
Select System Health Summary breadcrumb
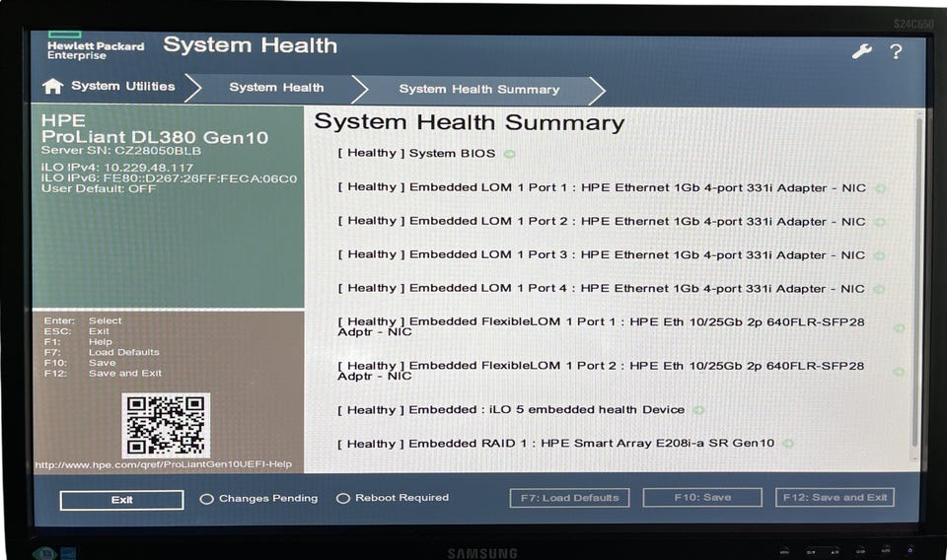pos(479,90)
